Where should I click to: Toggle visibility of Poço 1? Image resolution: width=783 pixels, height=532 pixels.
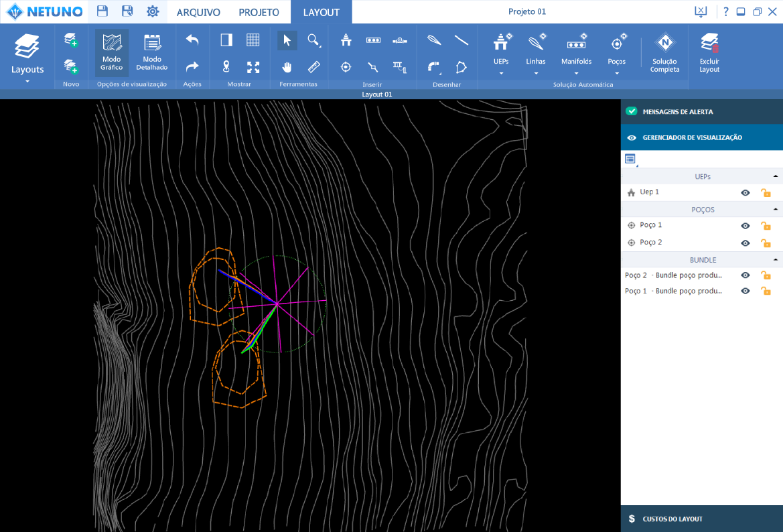[745, 226]
